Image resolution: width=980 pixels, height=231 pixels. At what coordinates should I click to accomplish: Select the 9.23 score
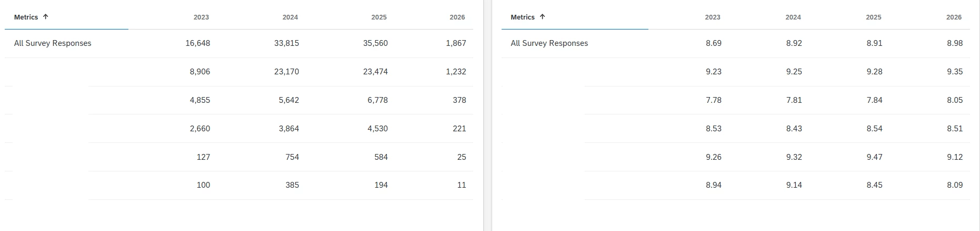point(714,72)
